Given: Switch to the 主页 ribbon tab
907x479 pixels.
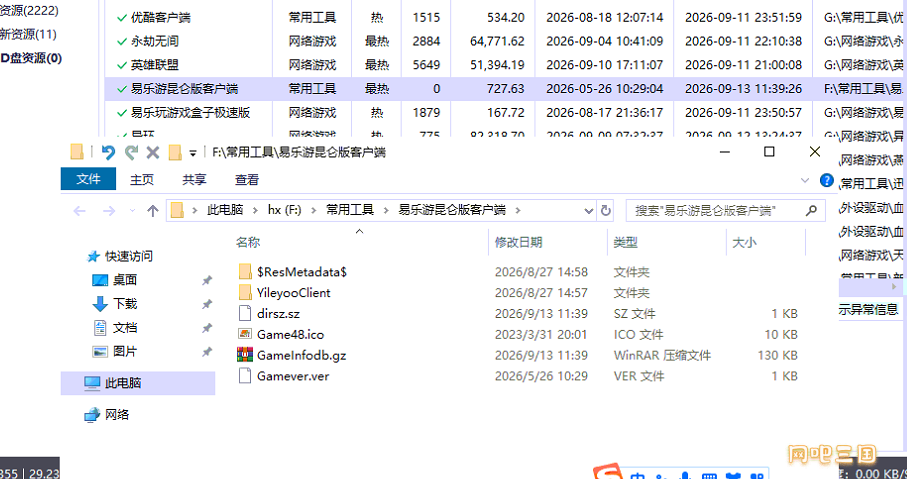Looking at the screenshot, I should coord(142,180).
